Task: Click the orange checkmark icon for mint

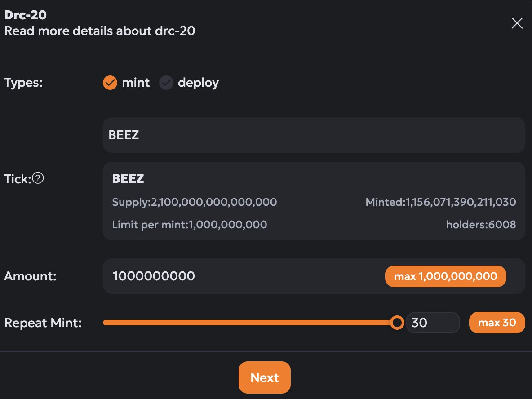Action: click(110, 83)
